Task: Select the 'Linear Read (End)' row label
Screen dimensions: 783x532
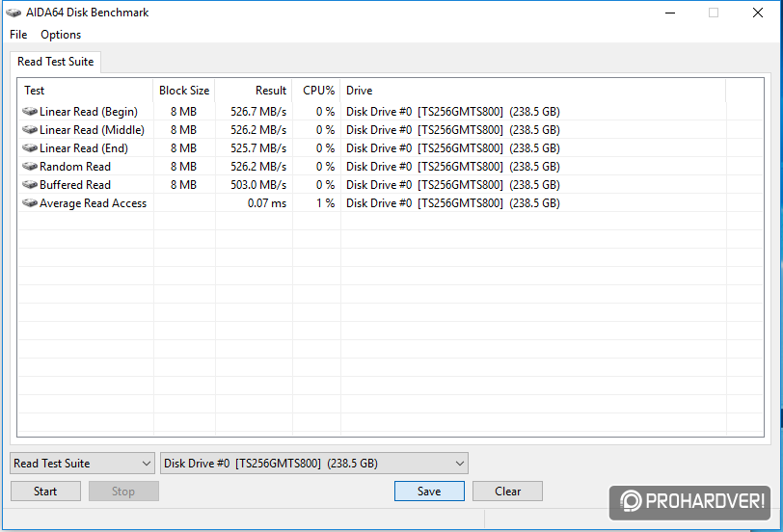Action: click(x=83, y=148)
